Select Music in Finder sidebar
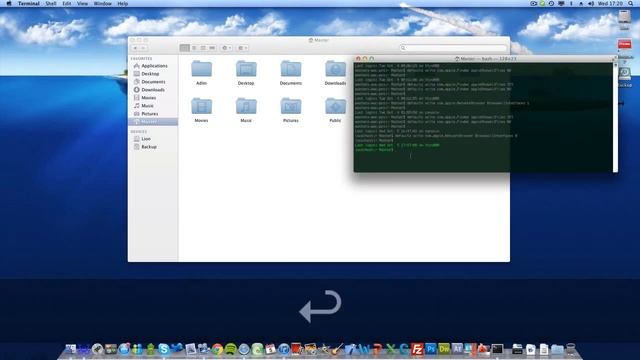The image size is (640, 360). click(153, 106)
